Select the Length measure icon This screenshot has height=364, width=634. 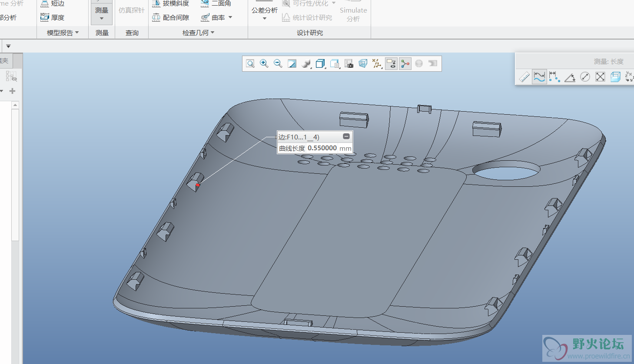(x=539, y=77)
